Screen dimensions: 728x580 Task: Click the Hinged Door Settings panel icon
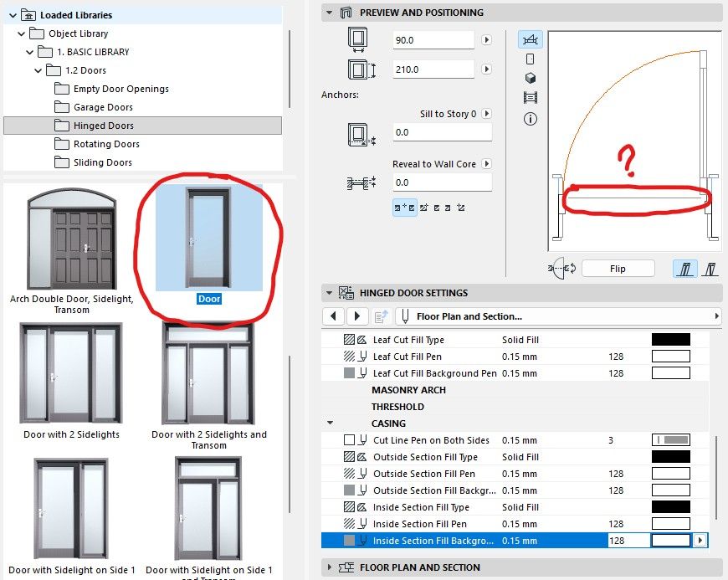[x=346, y=293]
